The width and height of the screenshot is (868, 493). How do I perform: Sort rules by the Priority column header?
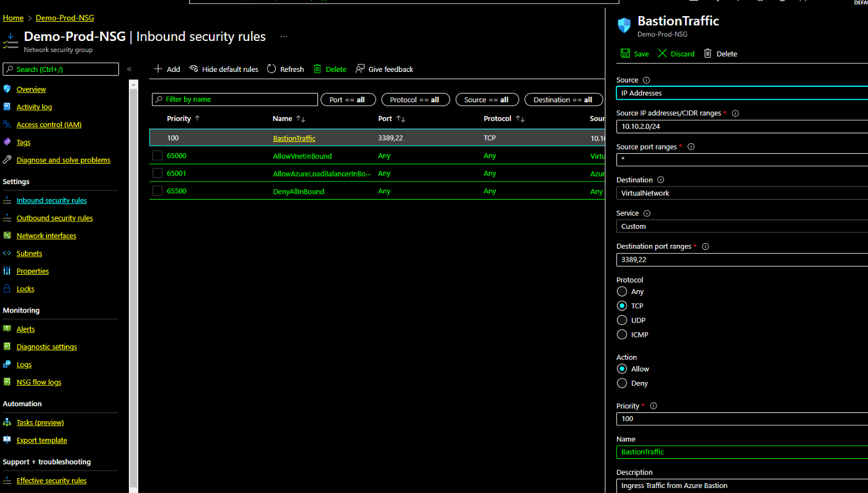click(184, 118)
